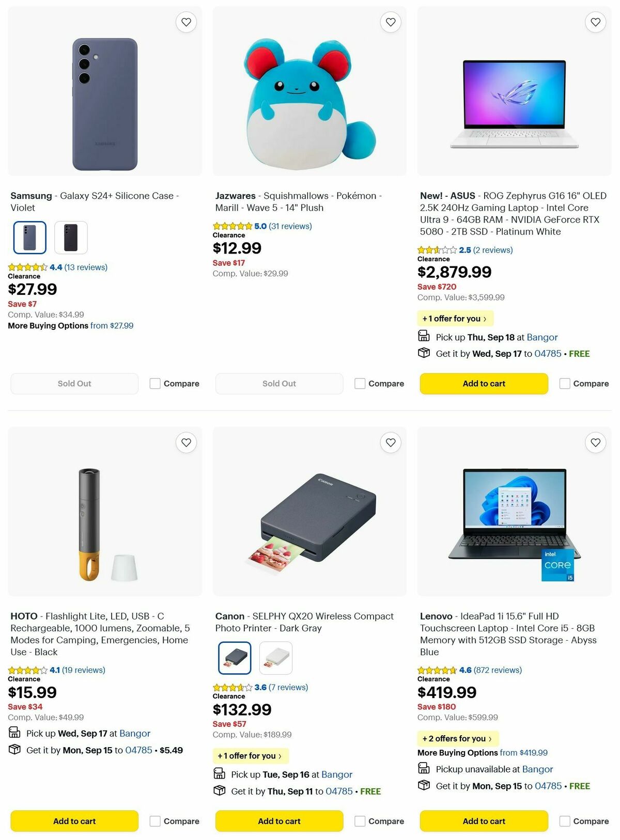This screenshot has height=840, width=620.
Task: Expand the +1 offer for the Canon printer
Action: pos(250,756)
